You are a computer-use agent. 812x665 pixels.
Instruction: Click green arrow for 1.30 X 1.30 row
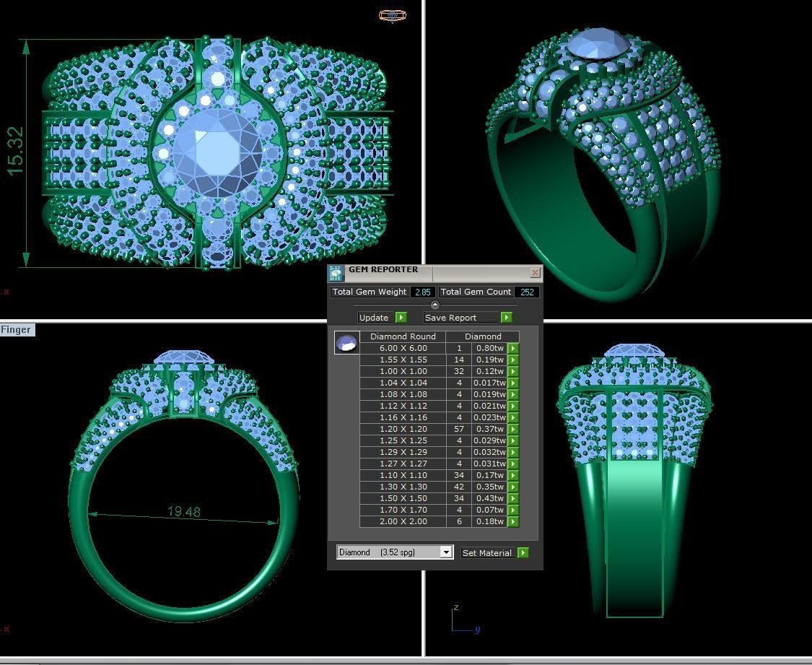tap(512, 487)
